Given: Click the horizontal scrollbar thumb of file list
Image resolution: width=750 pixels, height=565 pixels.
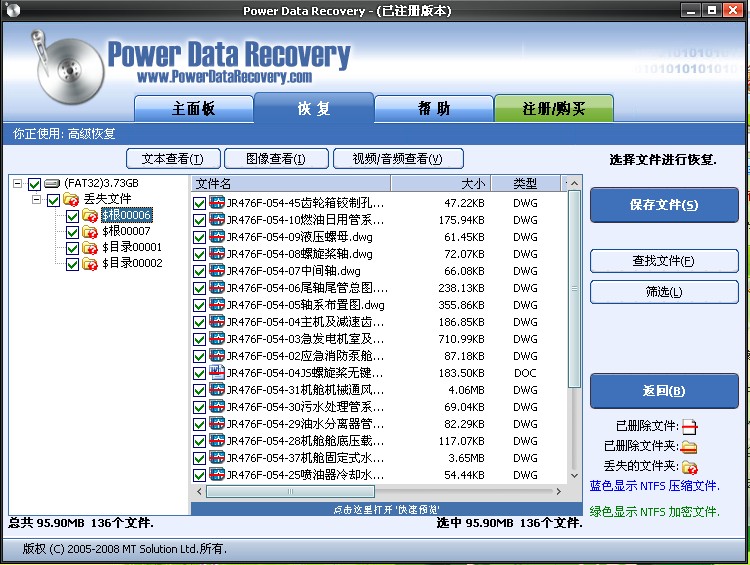Looking at the screenshot, I should coord(290,491).
